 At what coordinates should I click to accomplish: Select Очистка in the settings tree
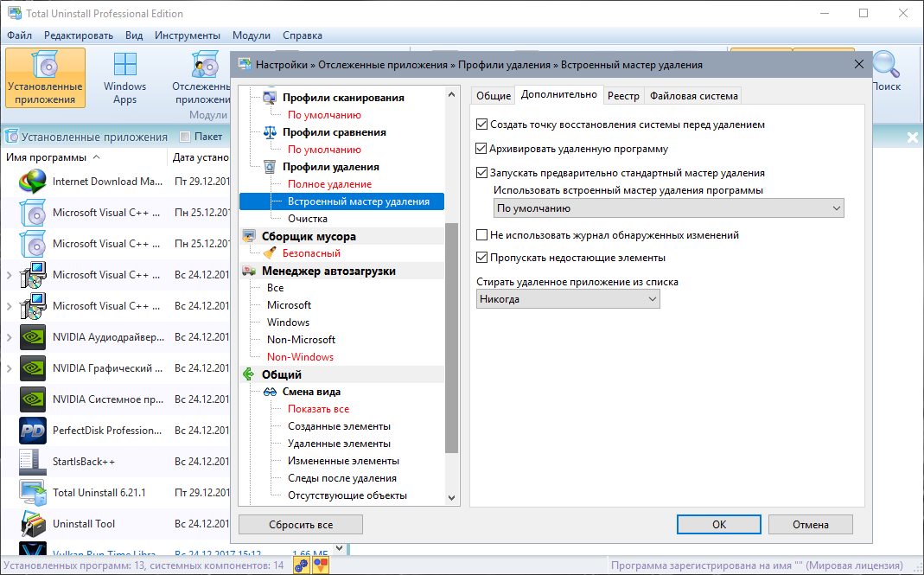308,219
